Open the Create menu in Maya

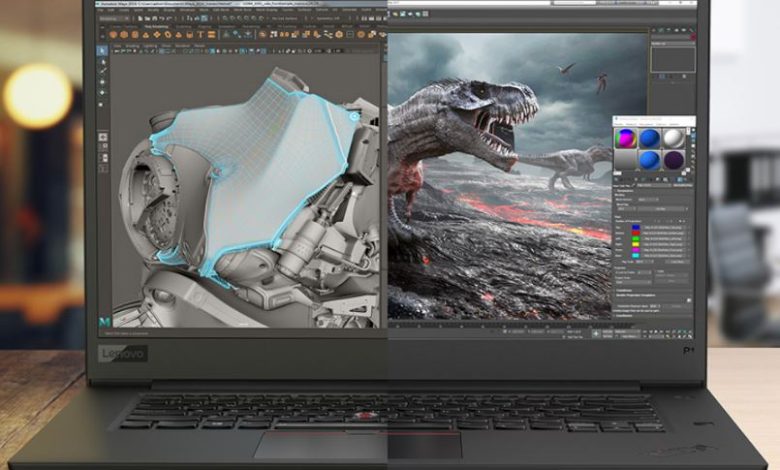click(x=124, y=10)
